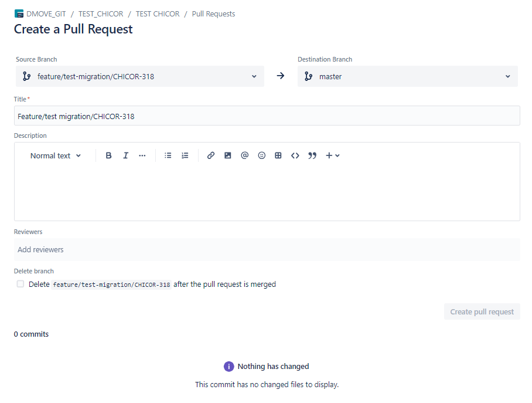532x403 pixels.
Task: Expand the Normal text style dropdown
Action: (56, 155)
